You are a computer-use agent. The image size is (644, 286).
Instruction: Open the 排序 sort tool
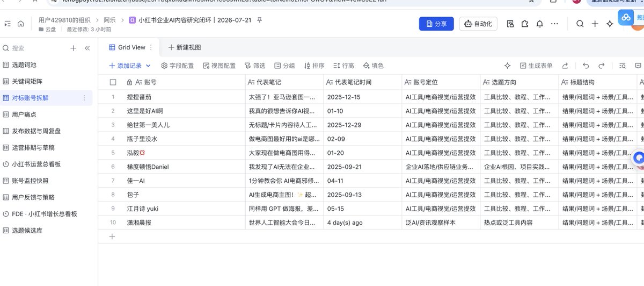tap(314, 66)
